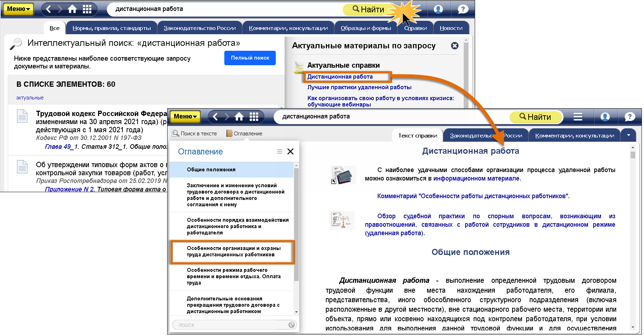
Task: Click the home icon in the lower window toolbar
Action: tap(239, 117)
